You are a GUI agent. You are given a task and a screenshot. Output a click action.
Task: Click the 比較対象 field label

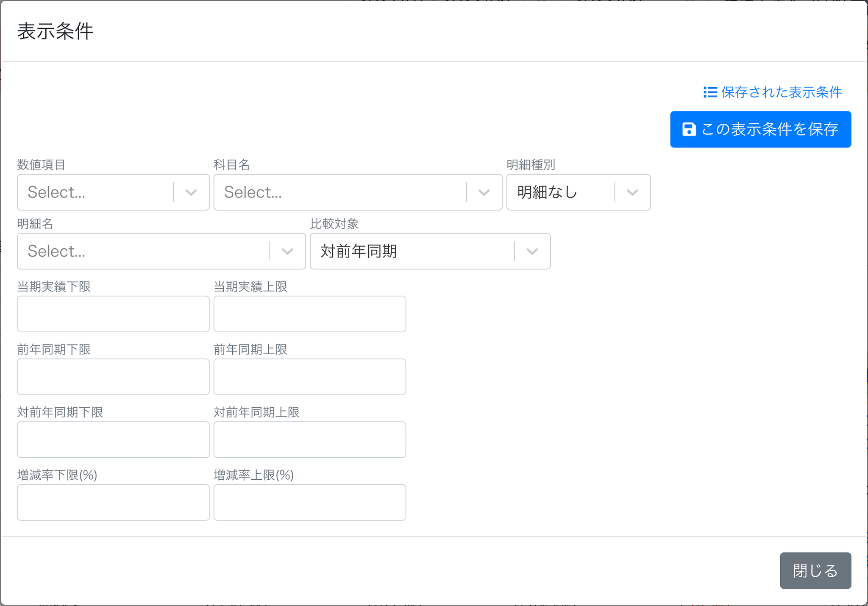(x=334, y=223)
